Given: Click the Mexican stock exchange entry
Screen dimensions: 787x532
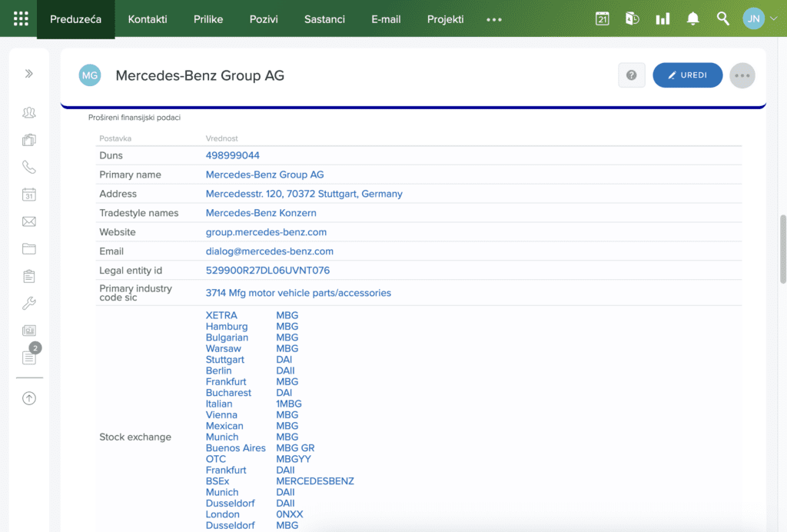Looking at the screenshot, I should pyautogui.click(x=224, y=426).
